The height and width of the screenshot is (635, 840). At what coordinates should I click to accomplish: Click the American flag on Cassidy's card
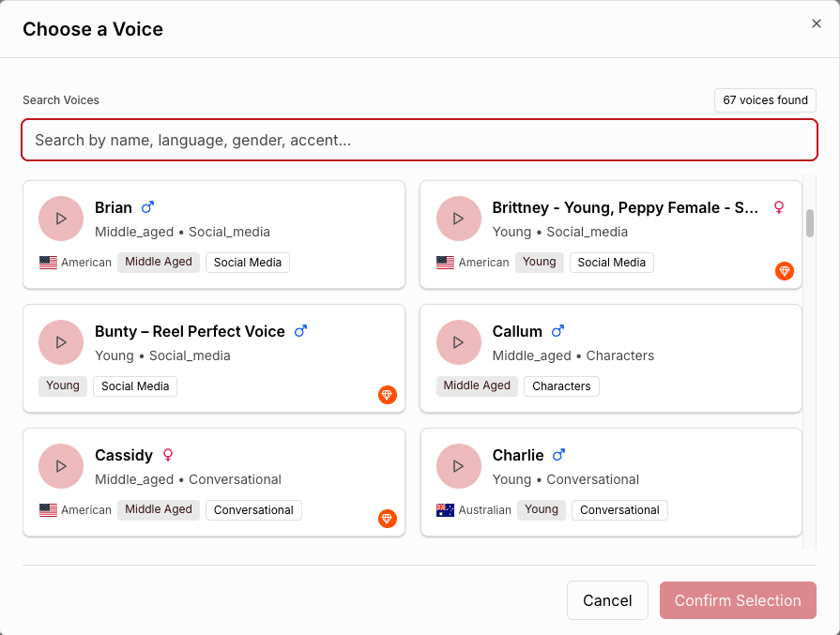pos(48,509)
